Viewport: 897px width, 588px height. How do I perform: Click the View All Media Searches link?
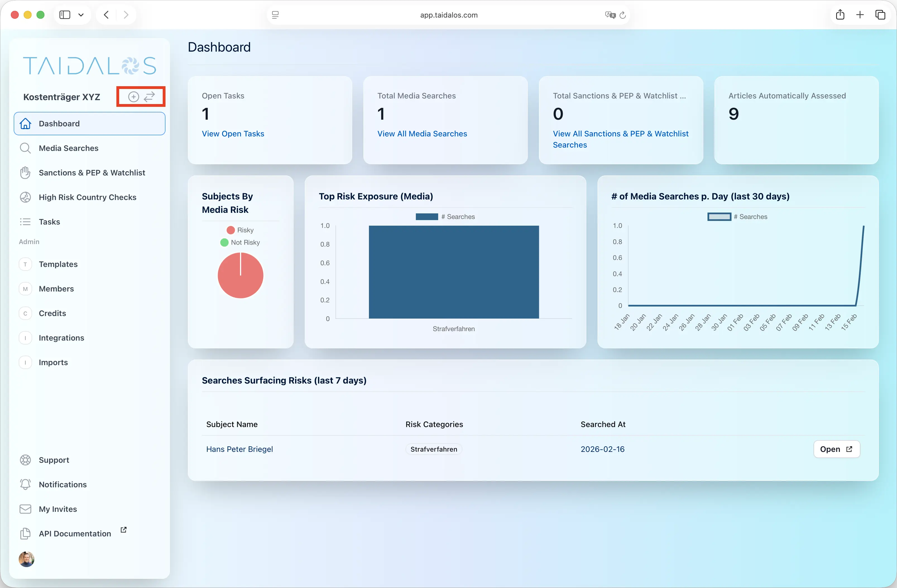tap(422, 134)
